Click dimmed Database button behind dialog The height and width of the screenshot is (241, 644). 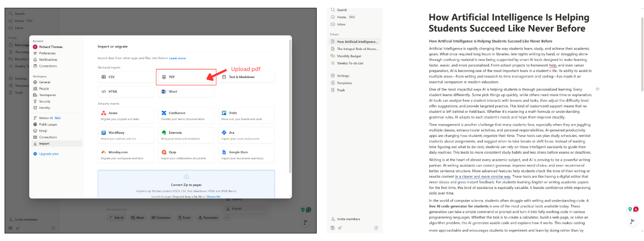point(161,218)
